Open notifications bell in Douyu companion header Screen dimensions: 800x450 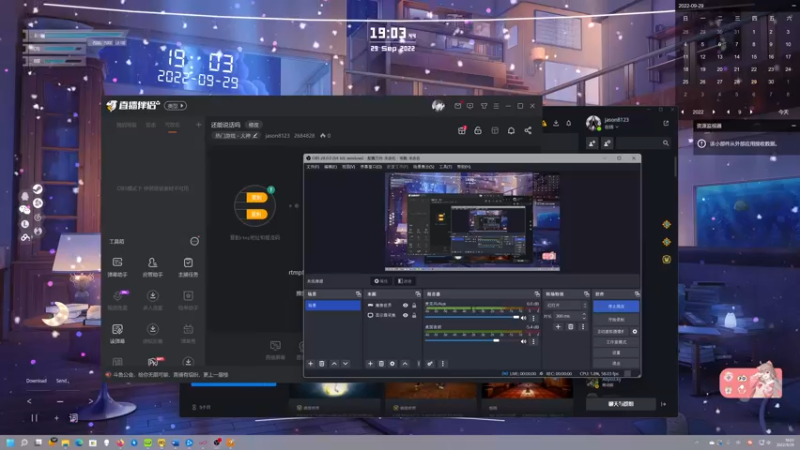[x=511, y=131]
